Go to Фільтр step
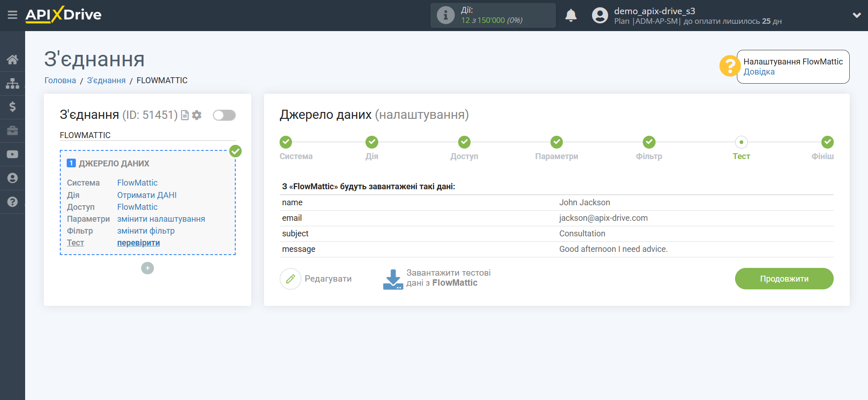868x400 pixels. [649, 142]
